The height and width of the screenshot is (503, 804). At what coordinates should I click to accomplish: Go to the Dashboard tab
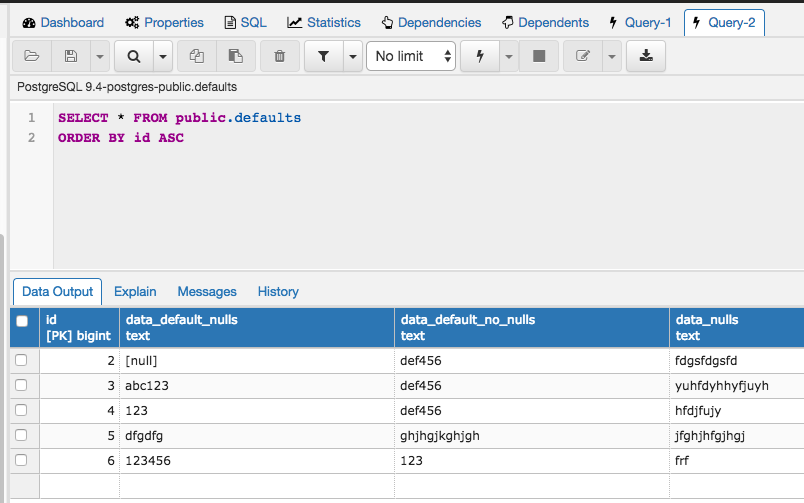[63, 22]
